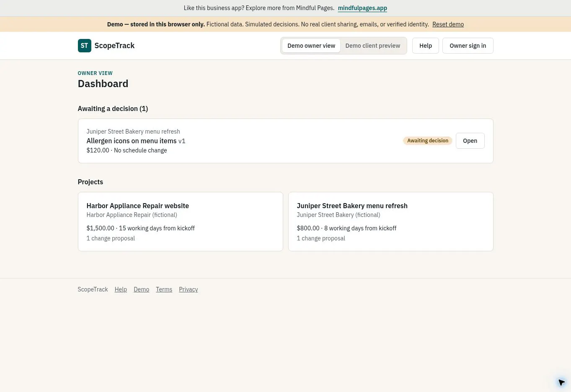Click $120.00 · No schedule change text

(x=127, y=150)
